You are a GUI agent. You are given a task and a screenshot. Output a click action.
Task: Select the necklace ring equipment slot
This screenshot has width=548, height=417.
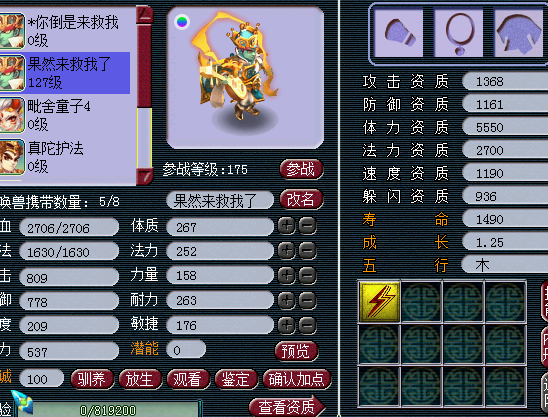pos(459,33)
